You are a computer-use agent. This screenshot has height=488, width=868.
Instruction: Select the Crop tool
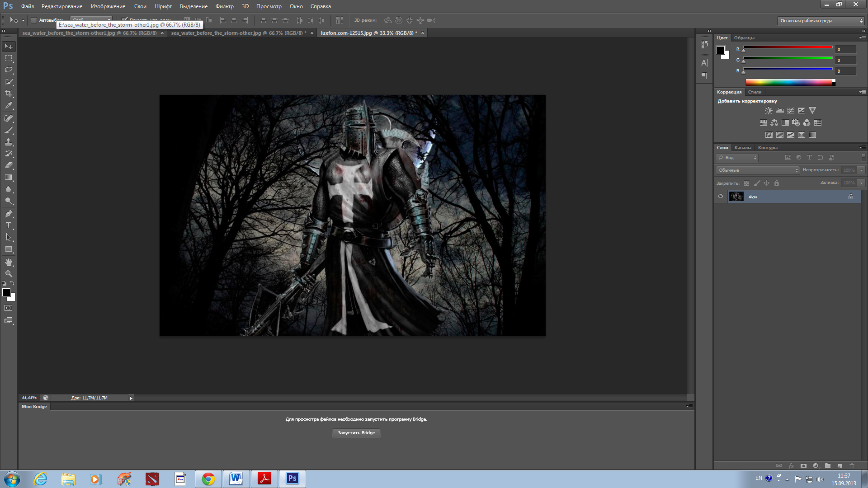(9, 94)
